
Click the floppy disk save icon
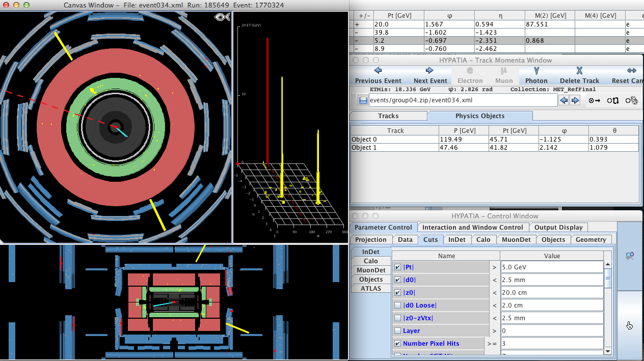point(363,100)
